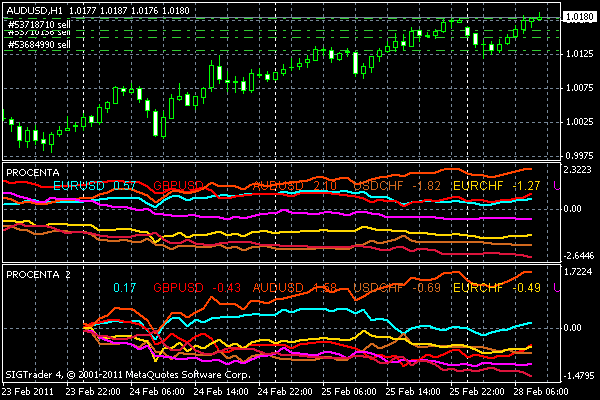Image resolution: width=600 pixels, height=400 pixels.
Task: Click the EURCHF -0.49 label in PROCENTA 2
Action: (x=496, y=288)
